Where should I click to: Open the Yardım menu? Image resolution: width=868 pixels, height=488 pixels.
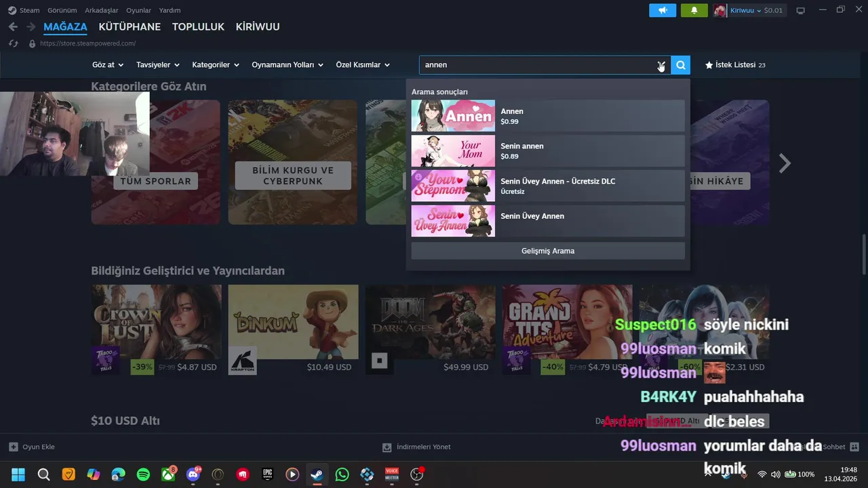[x=170, y=10]
